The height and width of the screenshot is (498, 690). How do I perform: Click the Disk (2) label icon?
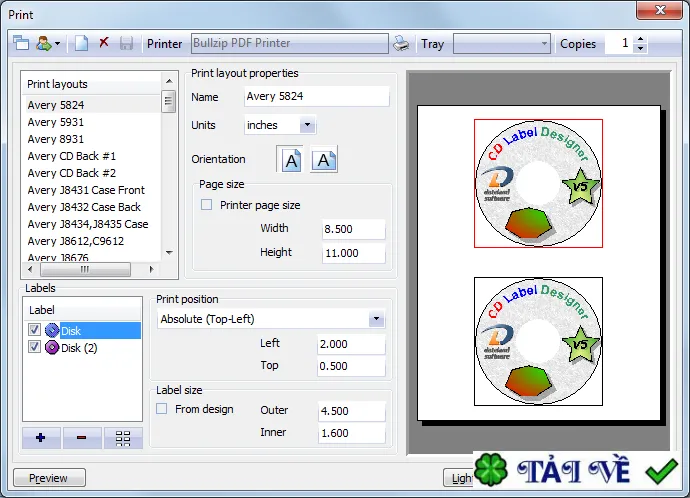[x=52, y=348]
